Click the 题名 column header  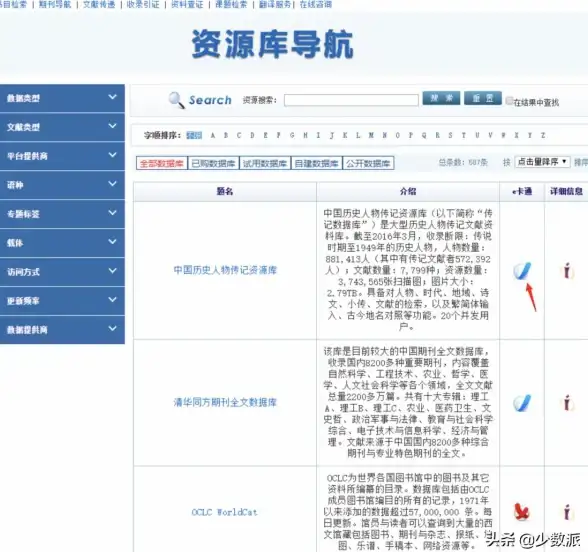[x=225, y=192]
